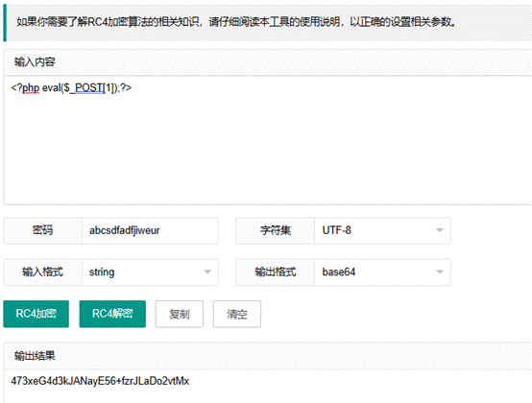Decrypt with the RC4解密 button
Image resolution: width=532 pixels, height=403 pixels.
point(112,314)
